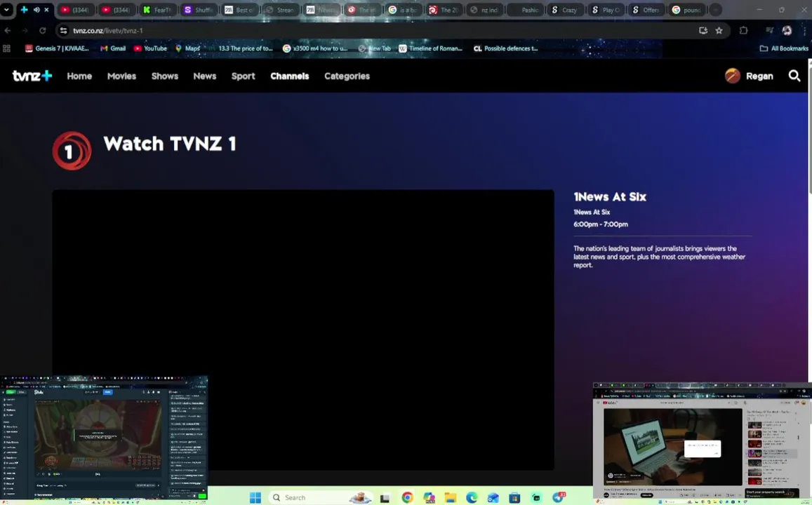The height and width of the screenshot is (505, 812).
Task: Switch to the pound Google tab
Action: (x=688, y=10)
